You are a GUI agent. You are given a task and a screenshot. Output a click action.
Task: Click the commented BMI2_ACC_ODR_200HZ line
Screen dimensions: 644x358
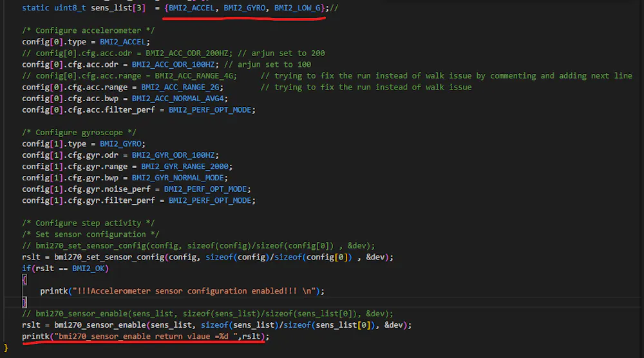tap(173, 53)
